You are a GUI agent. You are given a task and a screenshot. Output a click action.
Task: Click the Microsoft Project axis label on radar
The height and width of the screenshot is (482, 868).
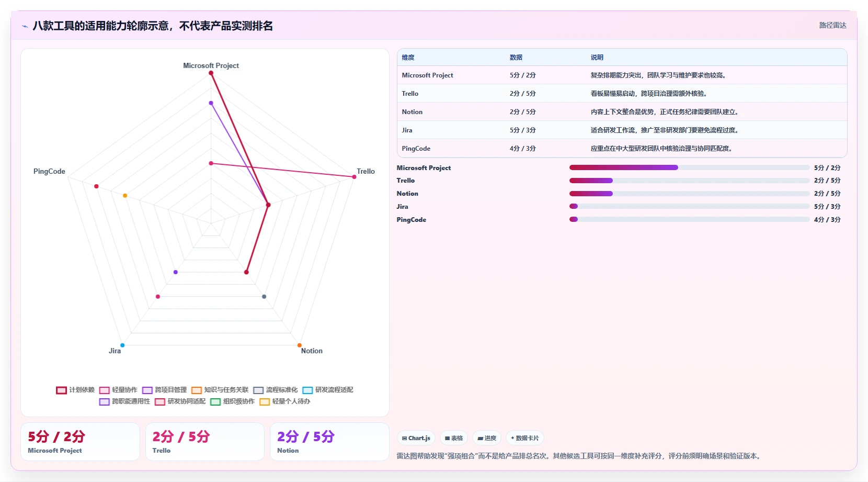(211, 65)
